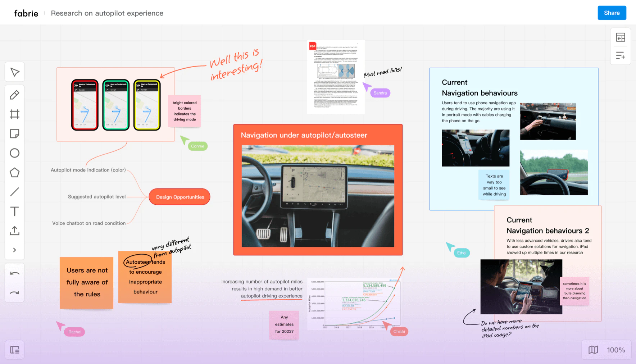The width and height of the screenshot is (636, 364).
Task: Open the top-right collapse panel icon
Action: tap(621, 37)
